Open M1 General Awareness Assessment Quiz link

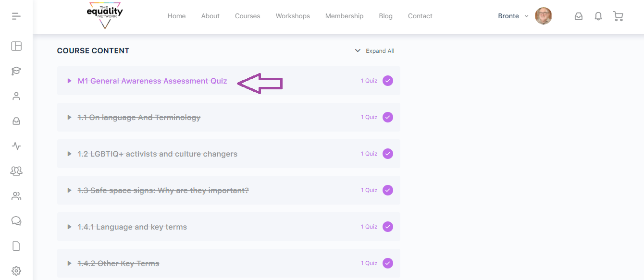tap(152, 81)
